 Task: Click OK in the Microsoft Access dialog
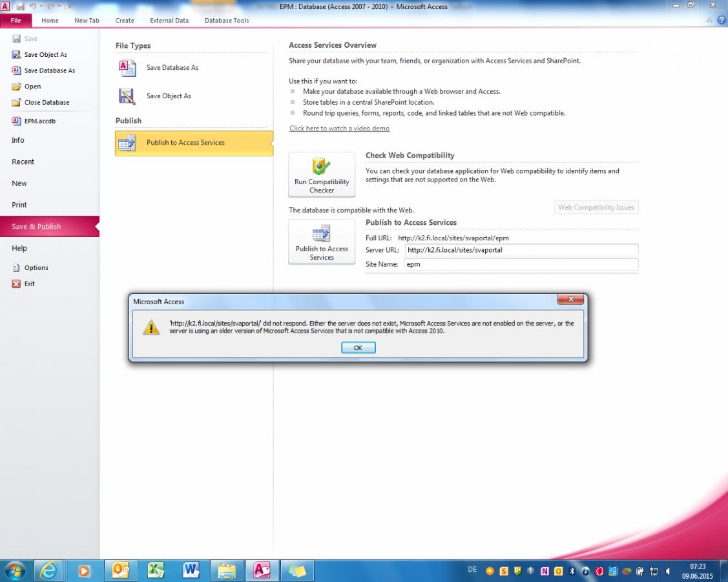358,348
